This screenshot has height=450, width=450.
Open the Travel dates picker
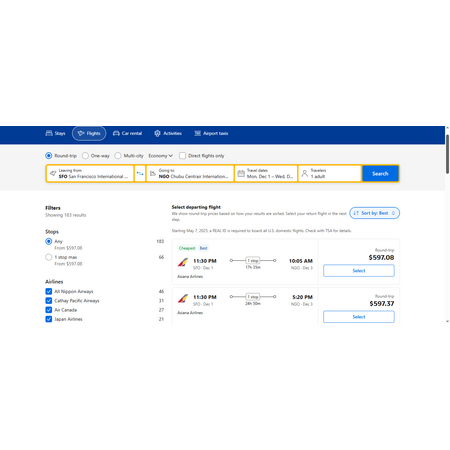tap(266, 173)
